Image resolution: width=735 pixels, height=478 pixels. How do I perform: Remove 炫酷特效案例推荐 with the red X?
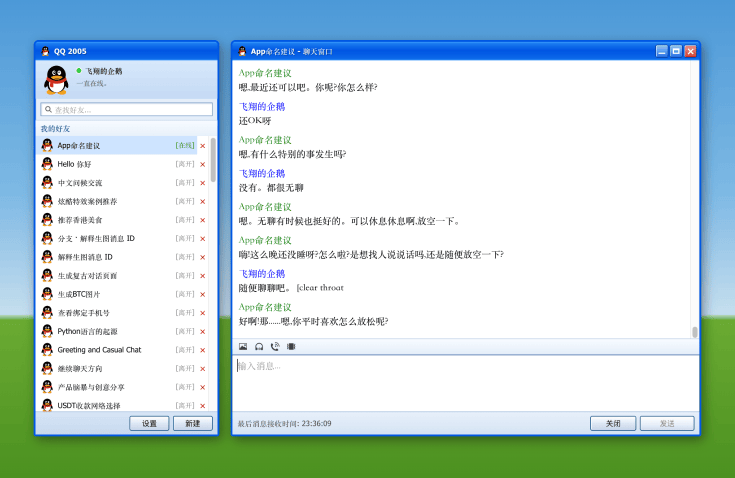coord(203,202)
